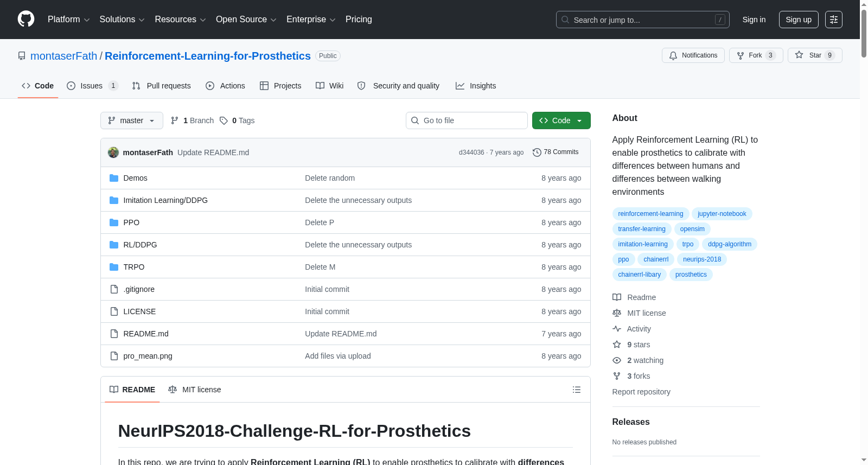Click the search magnifier icon in header

[565, 20]
